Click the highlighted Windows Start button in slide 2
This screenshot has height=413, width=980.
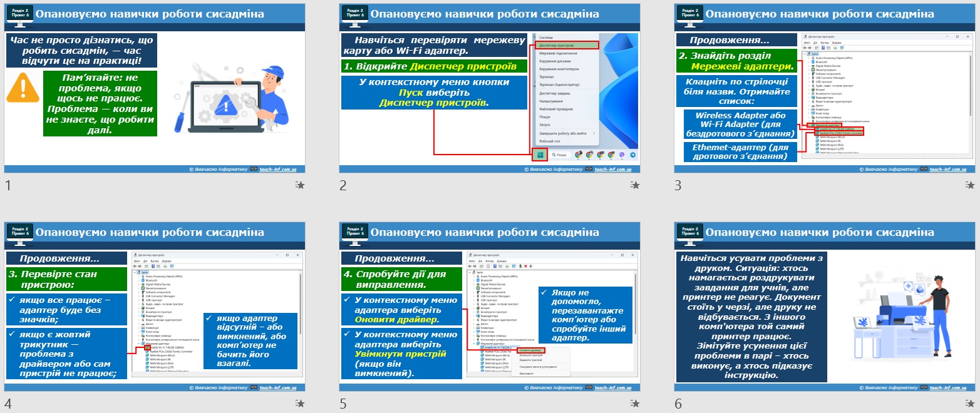pos(541,154)
